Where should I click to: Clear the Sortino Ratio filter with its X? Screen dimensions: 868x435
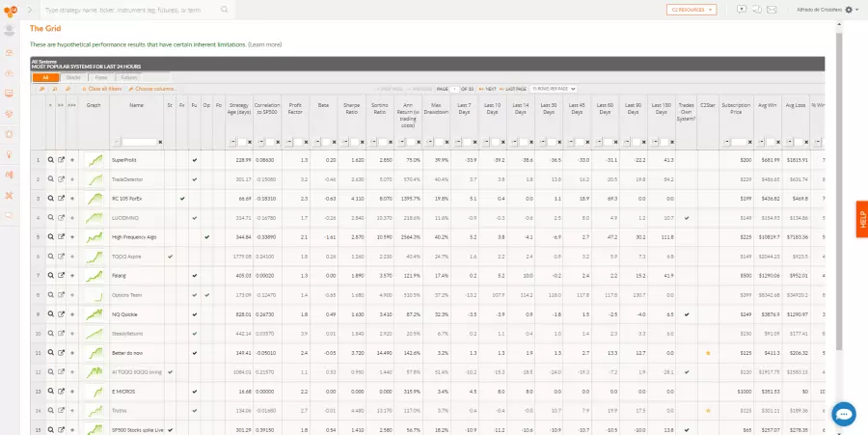(x=391, y=142)
